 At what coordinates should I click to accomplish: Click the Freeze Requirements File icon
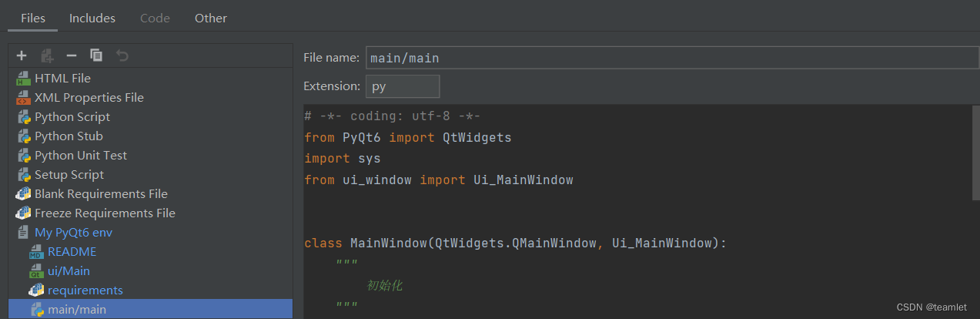pyautogui.click(x=23, y=213)
